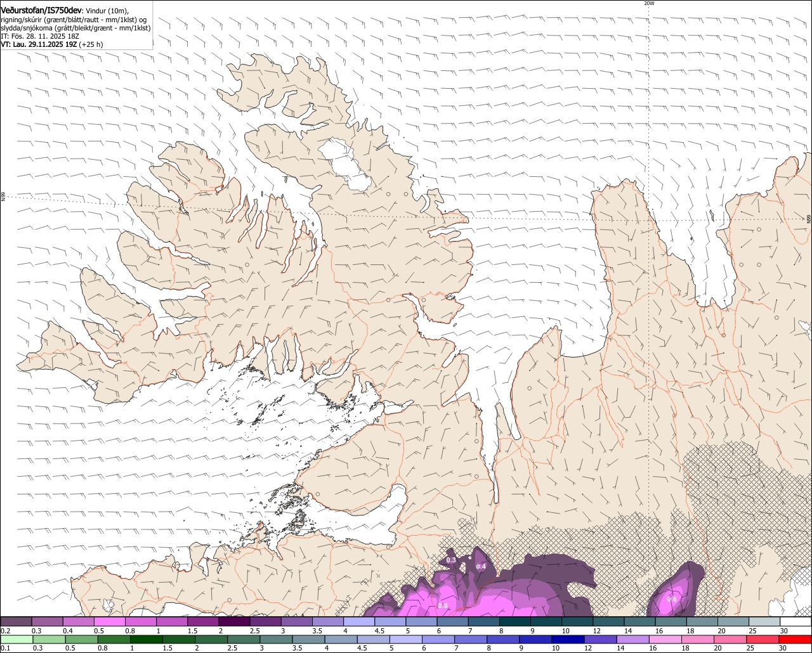Click the 16 label in lower legend row
812x653 pixels.
click(x=652, y=648)
